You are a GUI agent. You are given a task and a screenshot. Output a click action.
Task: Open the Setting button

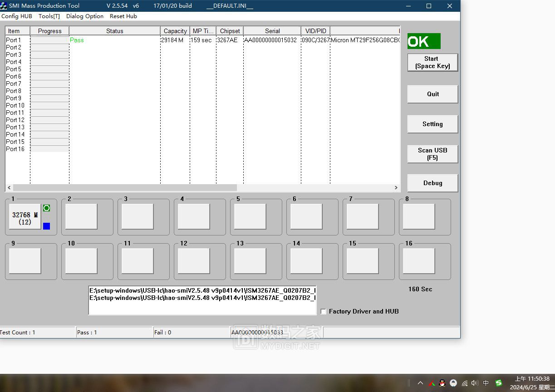[x=432, y=124]
